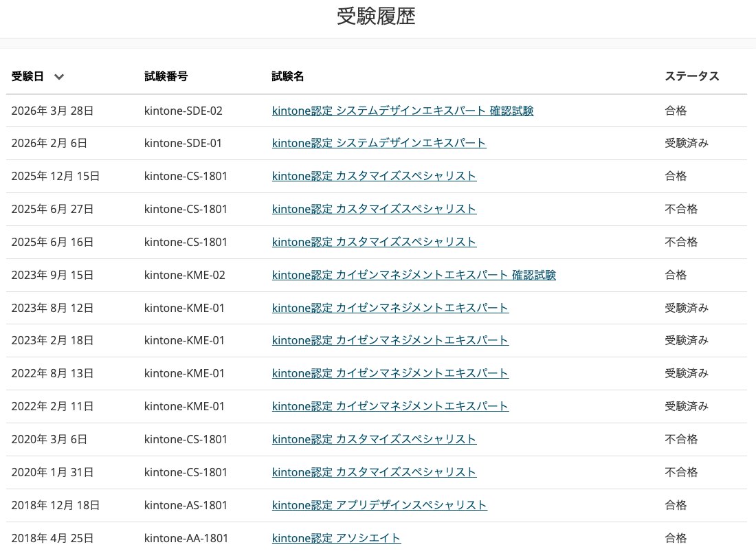Open カイゼンマネジメントエキスパート link dated 2022年 8月 13日

(390, 373)
